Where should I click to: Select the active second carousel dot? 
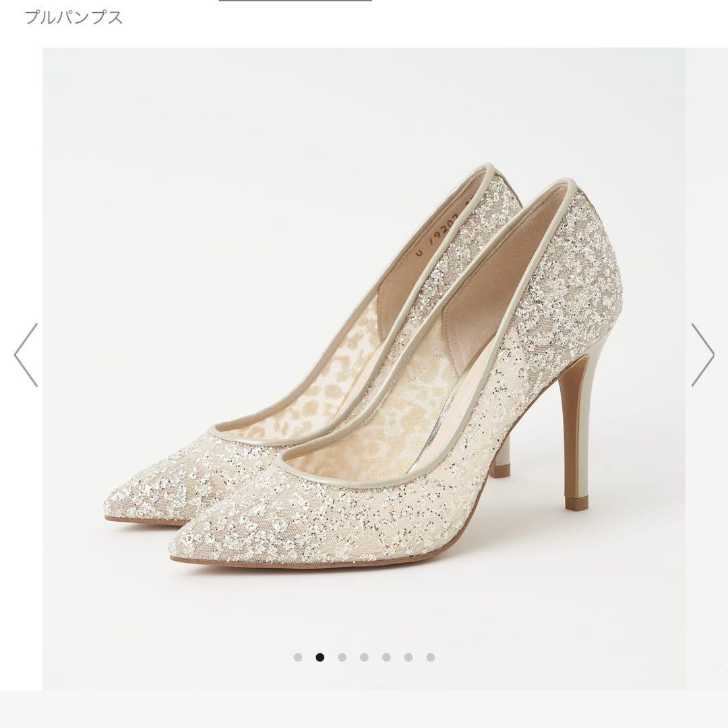pyautogui.click(x=320, y=657)
